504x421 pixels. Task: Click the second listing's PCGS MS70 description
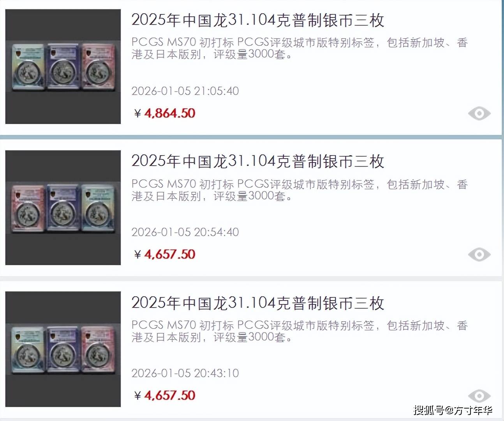[300, 190]
